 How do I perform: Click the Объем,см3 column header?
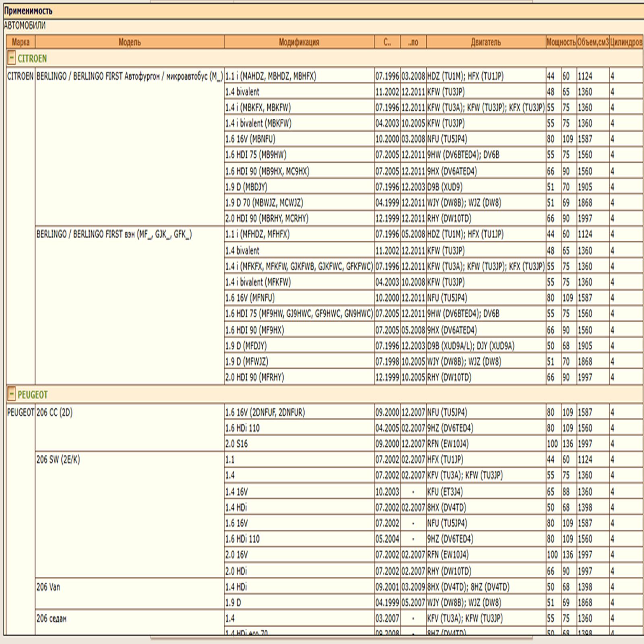(592, 42)
